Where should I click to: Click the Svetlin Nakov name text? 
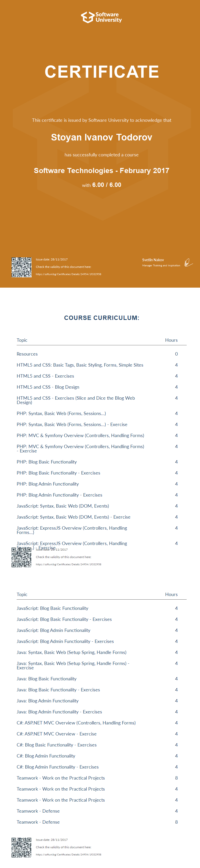point(153,260)
